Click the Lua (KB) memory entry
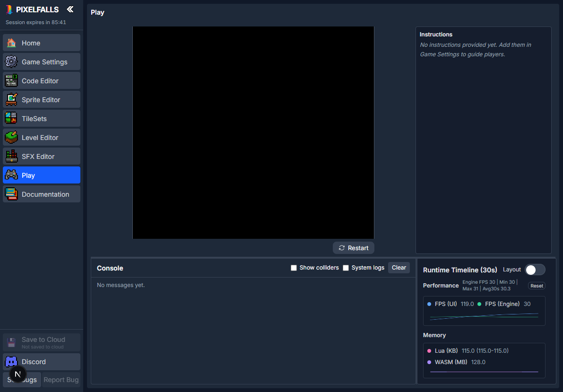The height and width of the screenshot is (392, 563). 468,351
